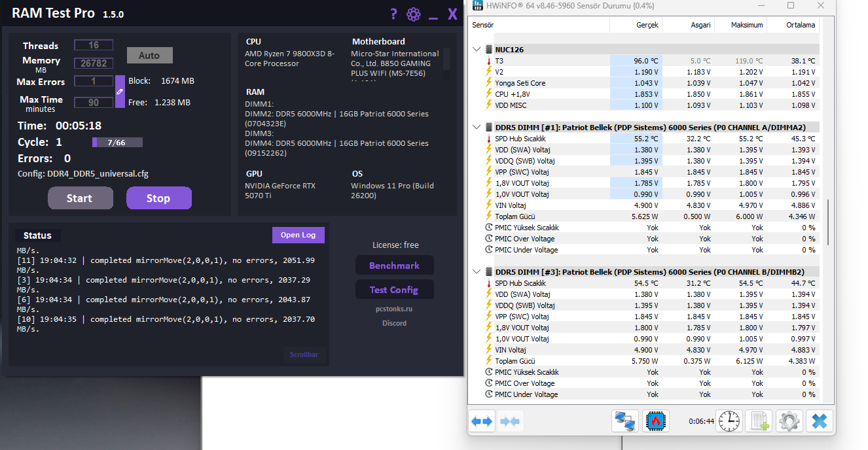
Task: Minimize RAM Test Pro with the underscore icon
Action: tap(433, 18)
